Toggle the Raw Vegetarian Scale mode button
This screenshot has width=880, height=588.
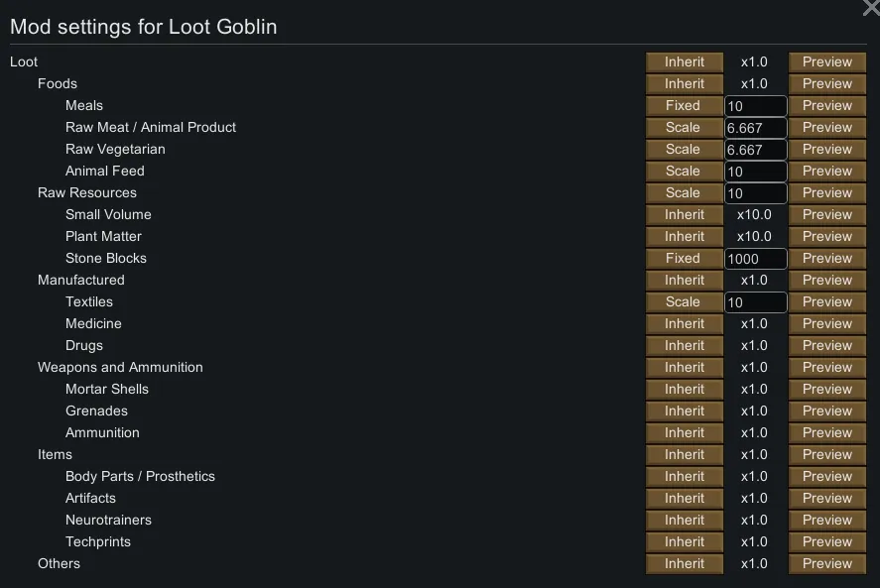click(x=683, y=149)
